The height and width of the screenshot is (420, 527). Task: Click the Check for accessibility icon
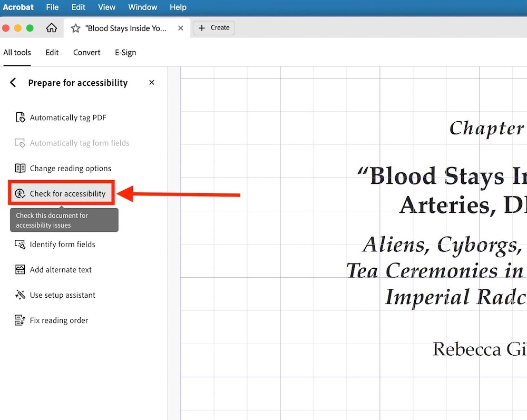pos(20,193)
